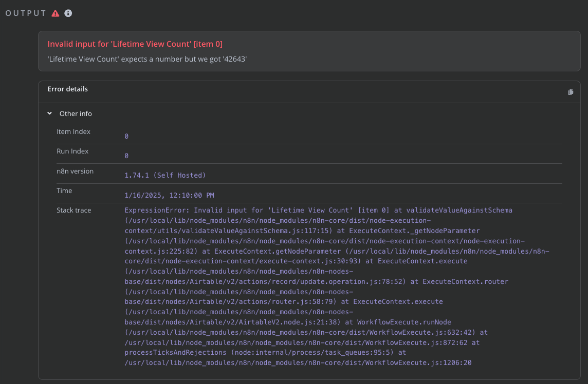Select the timestamp '1/16/2025, 12:10:00 PM'
588x384 pixels.
[x=170, y=195]
